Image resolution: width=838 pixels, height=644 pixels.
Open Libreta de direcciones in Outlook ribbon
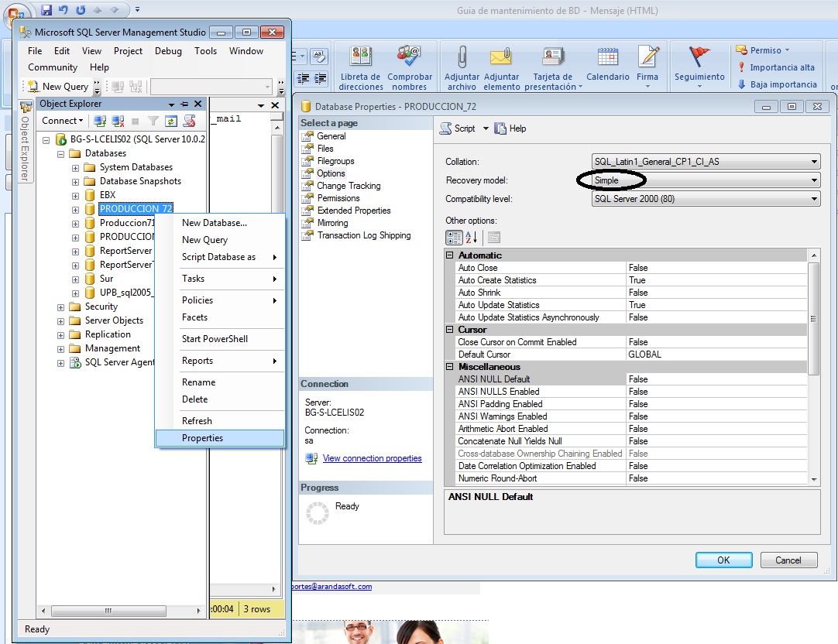361,68
